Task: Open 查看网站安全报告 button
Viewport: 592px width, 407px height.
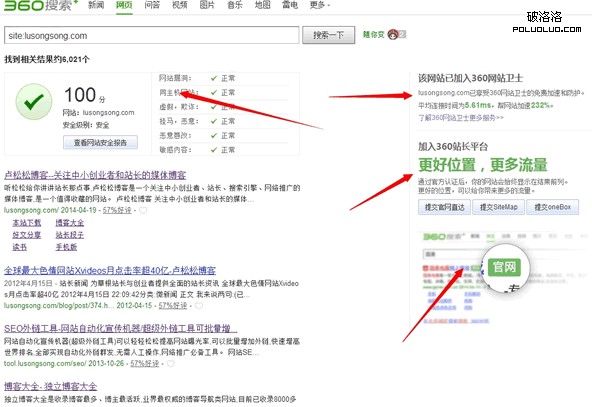Action: tap(100, 142)
